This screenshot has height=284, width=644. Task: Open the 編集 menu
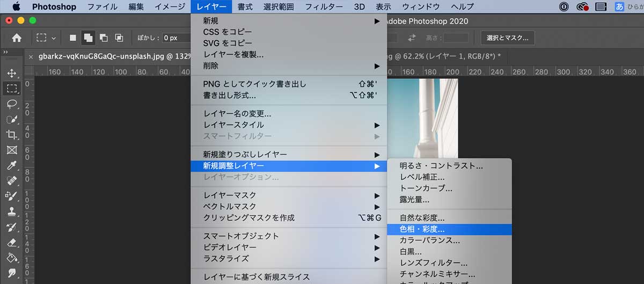[136, 7]
